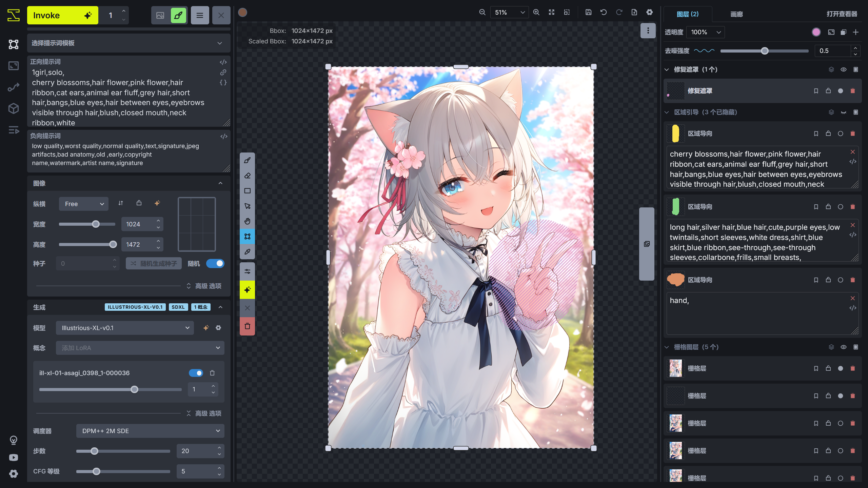The image size is (868, 488).
Task: Pick the Color eyedropper tool
Action: tap(247, 252)
